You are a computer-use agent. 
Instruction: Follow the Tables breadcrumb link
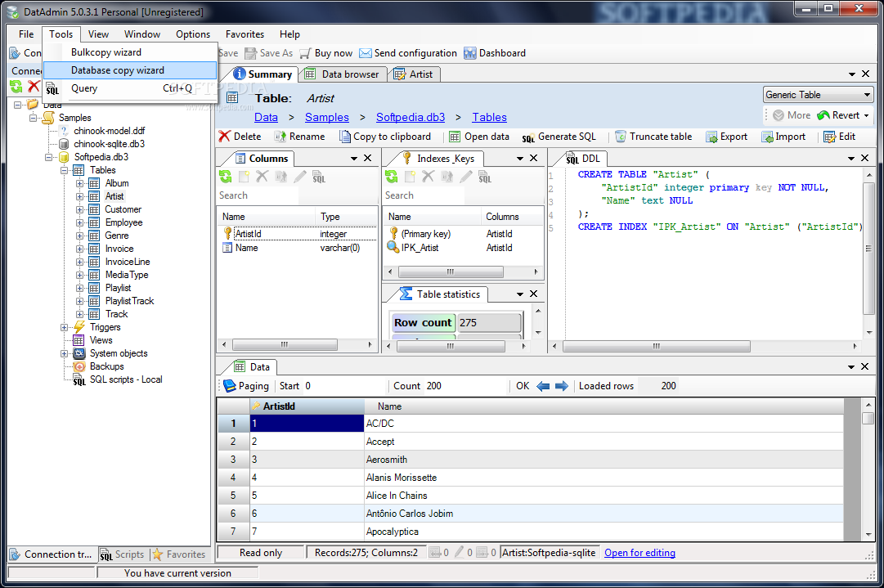489,117
